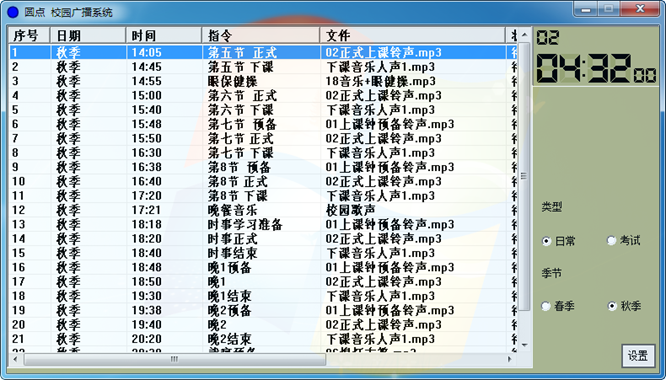666x380 pixels.
Task: Select row 1 第五节 正式 at 14:05
Action: point(263,53)
